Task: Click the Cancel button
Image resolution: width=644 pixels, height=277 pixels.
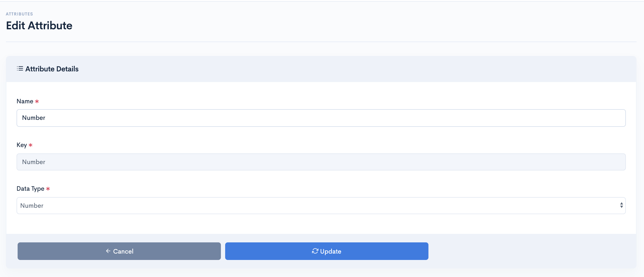Action: [119, 251]
